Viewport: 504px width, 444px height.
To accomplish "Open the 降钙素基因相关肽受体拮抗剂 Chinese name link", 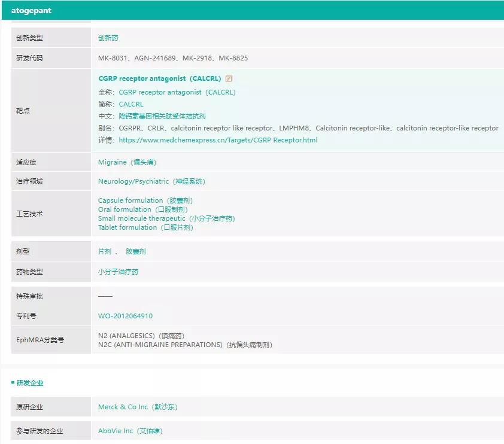I will 162,116.
